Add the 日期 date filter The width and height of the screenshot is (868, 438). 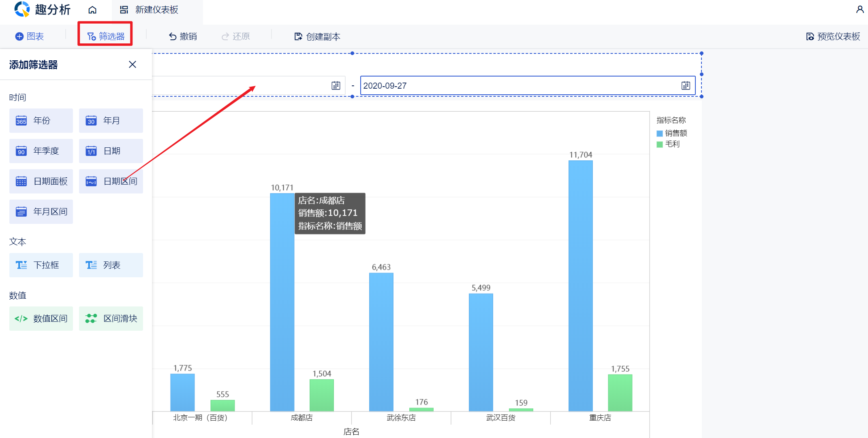(111, 151)
